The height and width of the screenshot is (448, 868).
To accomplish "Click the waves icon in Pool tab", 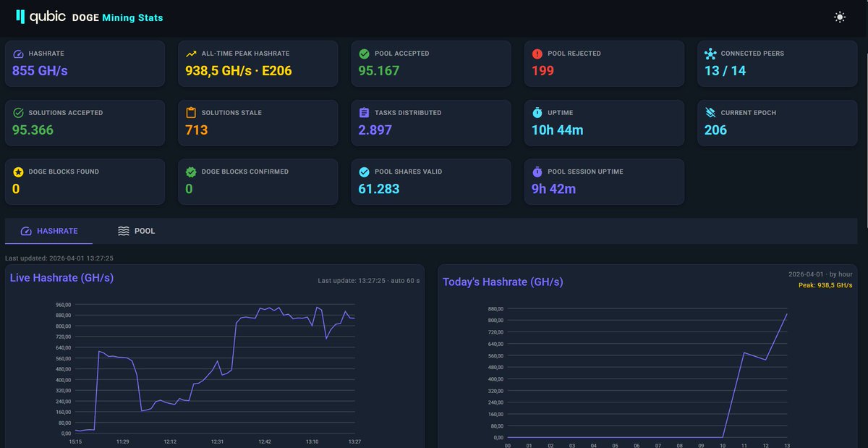I will click(x=124, y=231).
